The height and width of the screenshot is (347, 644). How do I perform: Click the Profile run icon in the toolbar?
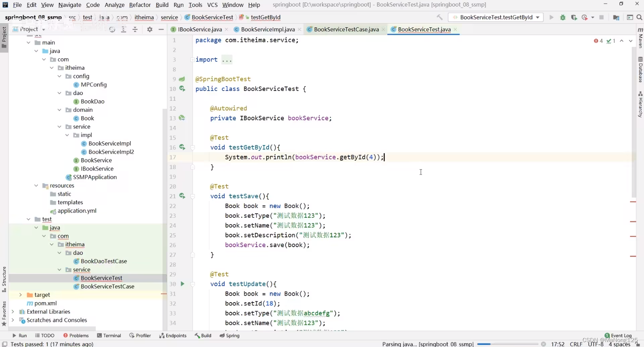[x=585, y=17]
